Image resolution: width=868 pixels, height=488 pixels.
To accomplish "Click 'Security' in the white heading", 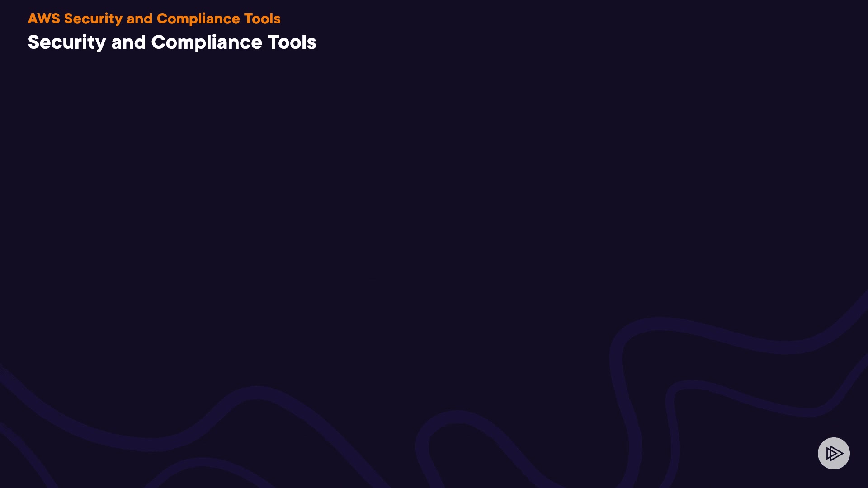I will (x=67, y=42).
